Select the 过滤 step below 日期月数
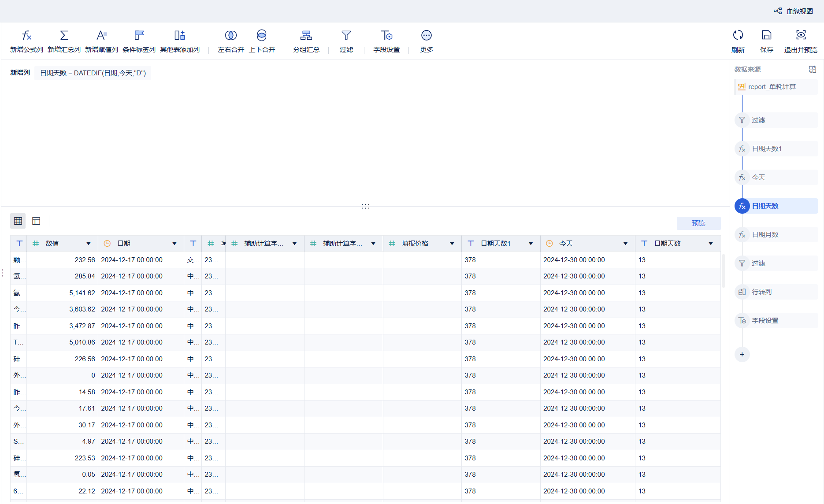824x504 pixels. [x=776, y=263]
